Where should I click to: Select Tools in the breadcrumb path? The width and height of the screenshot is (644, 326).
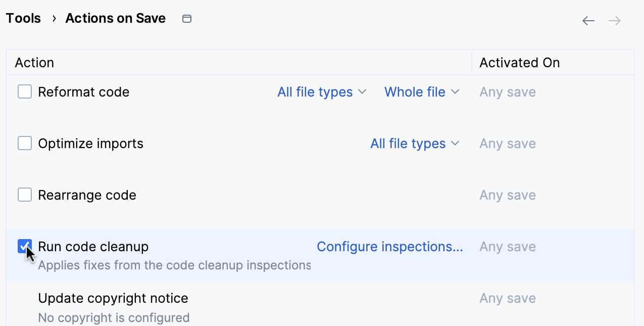point(23,18)
